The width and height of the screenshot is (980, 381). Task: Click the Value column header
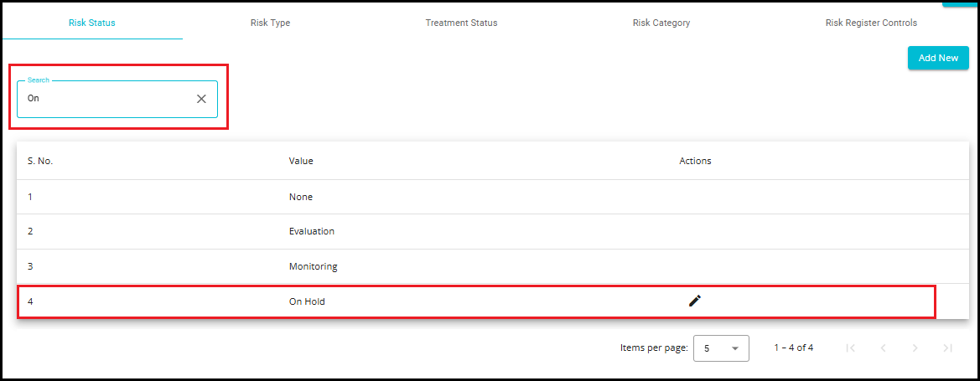(301, 161)
